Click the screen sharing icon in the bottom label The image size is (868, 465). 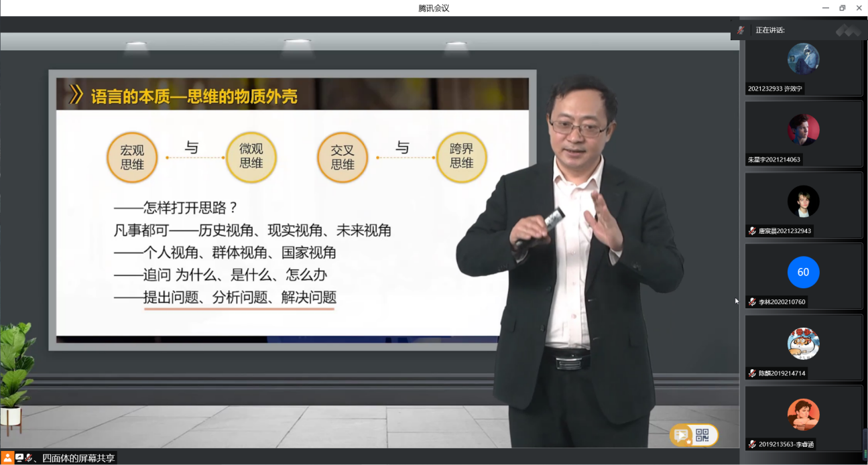click(x=19, y=458)
